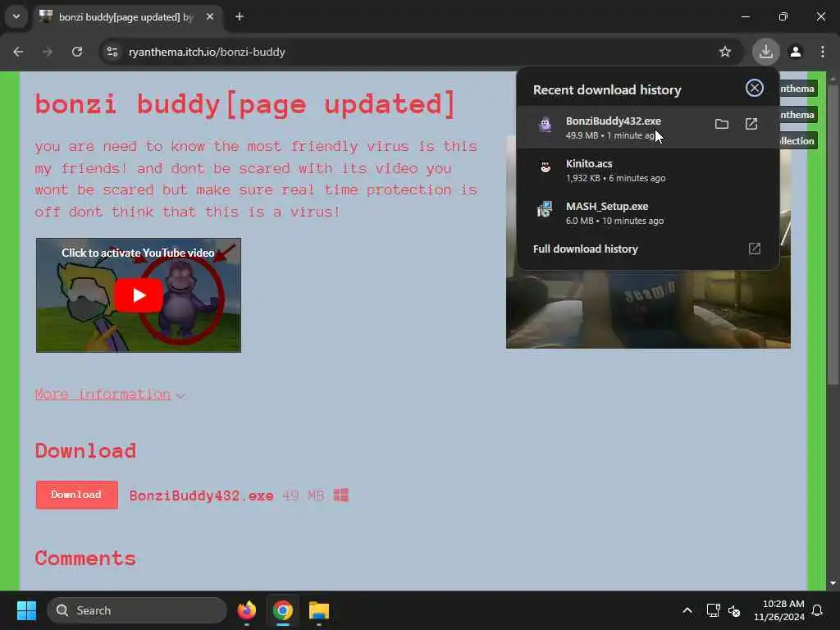Viewport: 840px width, 630px height.
Task: Show BonziBuddy432.exe in folder
Action: coord(722,125)
